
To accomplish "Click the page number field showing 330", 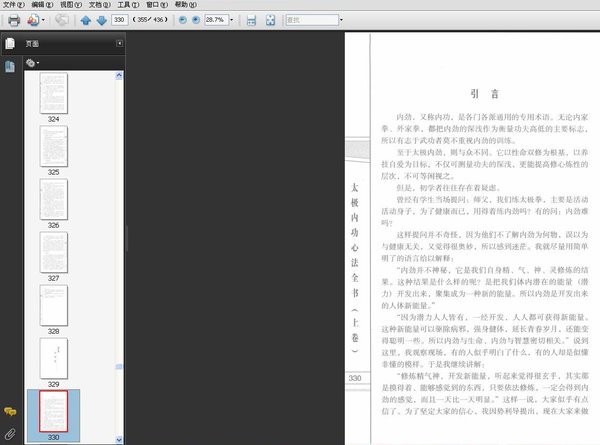I will pos(119,20).
